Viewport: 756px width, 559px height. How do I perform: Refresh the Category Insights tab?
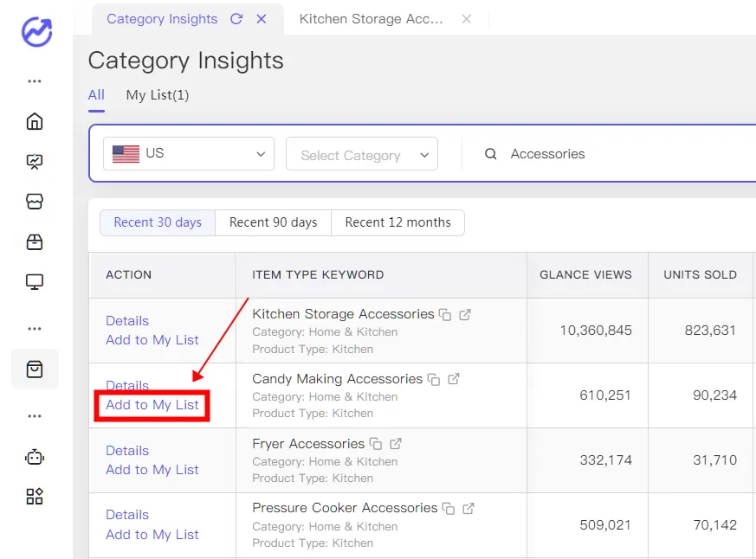[236, 19]
